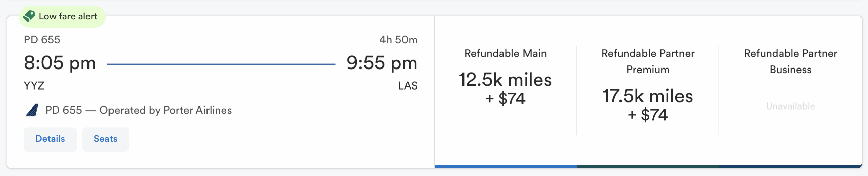Click the blue flight route line
Screen dimensions: 868x176
click(221, 64)
